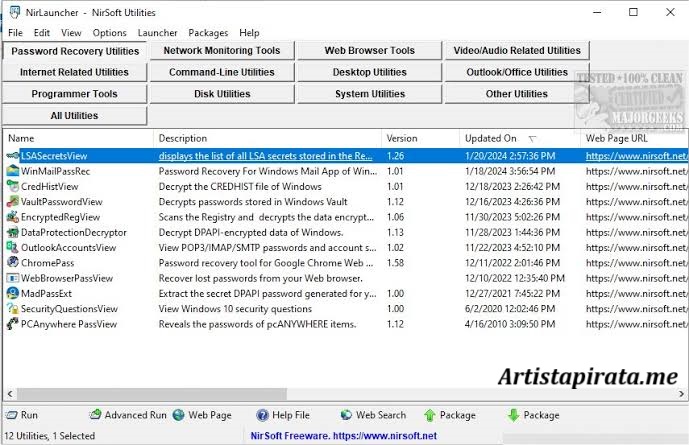
Task: Sort by the Version column header
Action: 421,138
